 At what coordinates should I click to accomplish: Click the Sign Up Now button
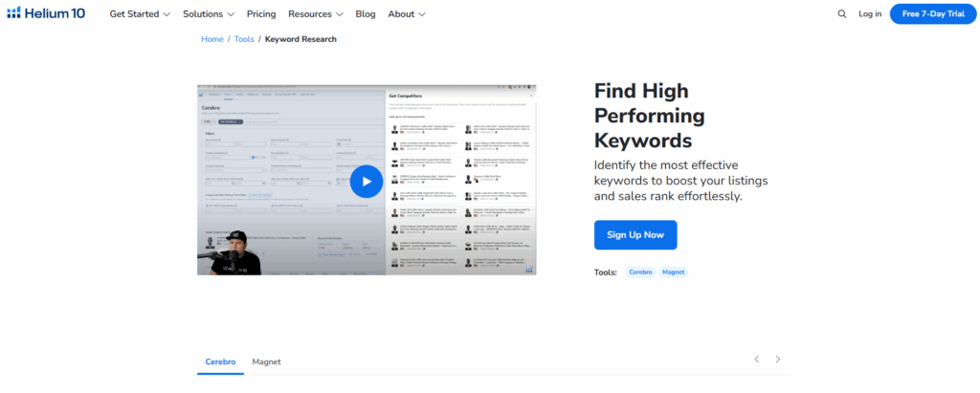[635, 235]
